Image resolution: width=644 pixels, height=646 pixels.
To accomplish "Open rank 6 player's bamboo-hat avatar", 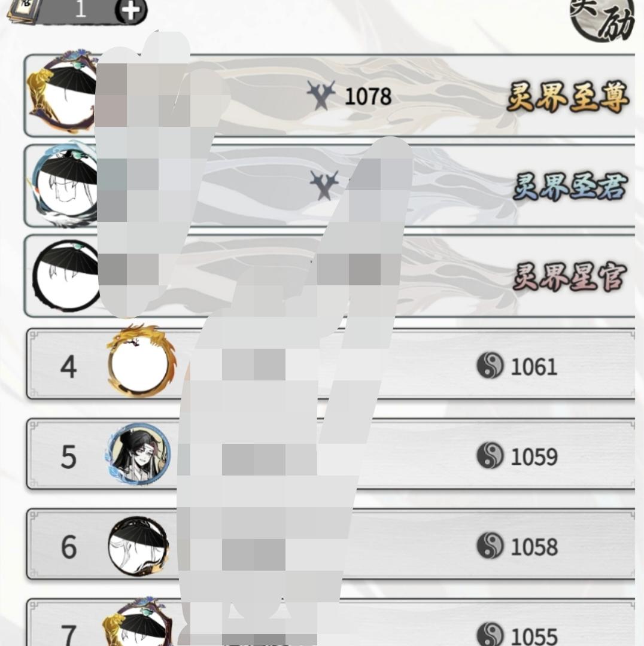I will tap(138, 546).
